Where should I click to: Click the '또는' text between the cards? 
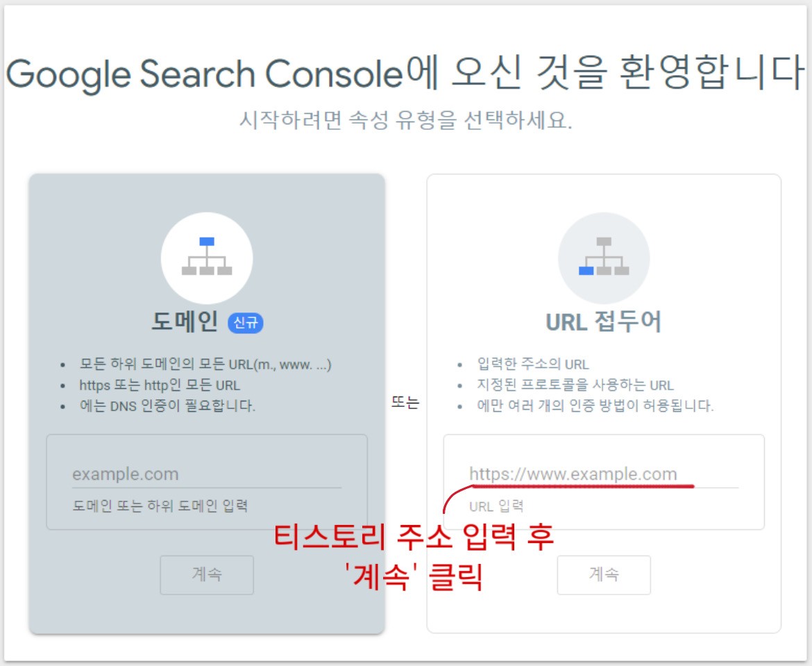pos(405,402)
